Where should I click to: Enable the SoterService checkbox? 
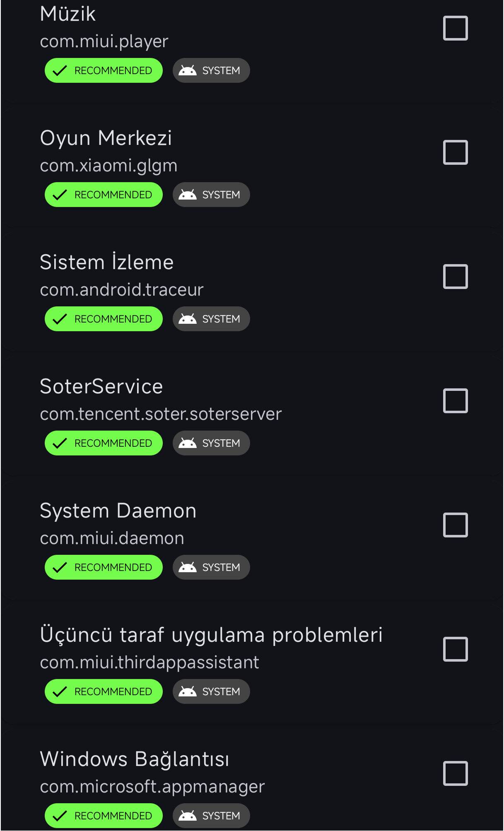tap(455, 401)
